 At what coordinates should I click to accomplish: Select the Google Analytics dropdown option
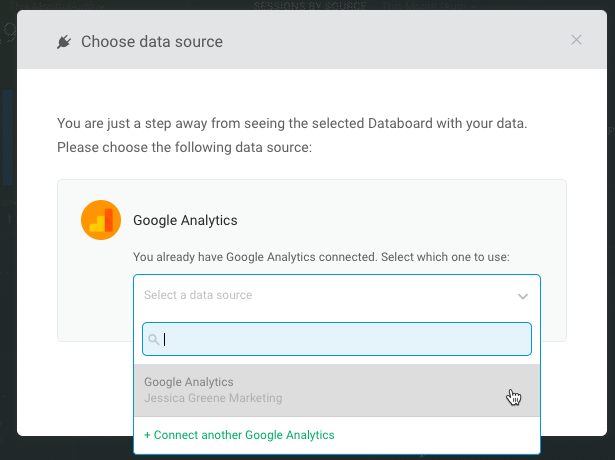tap(189, 382)
